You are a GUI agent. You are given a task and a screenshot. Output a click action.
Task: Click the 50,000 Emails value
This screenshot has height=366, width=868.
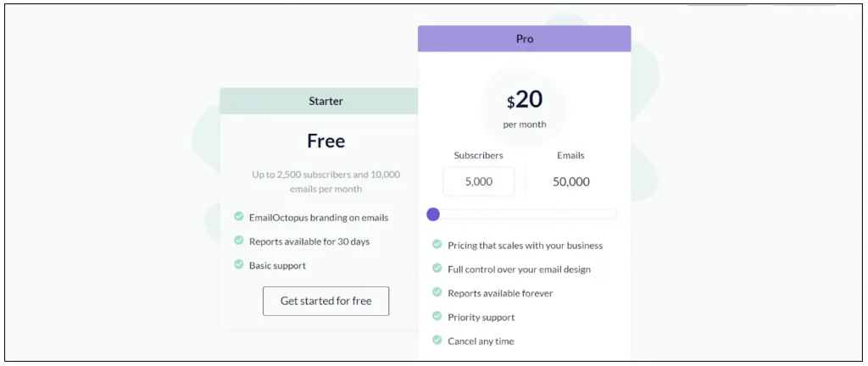click(570, 181)
